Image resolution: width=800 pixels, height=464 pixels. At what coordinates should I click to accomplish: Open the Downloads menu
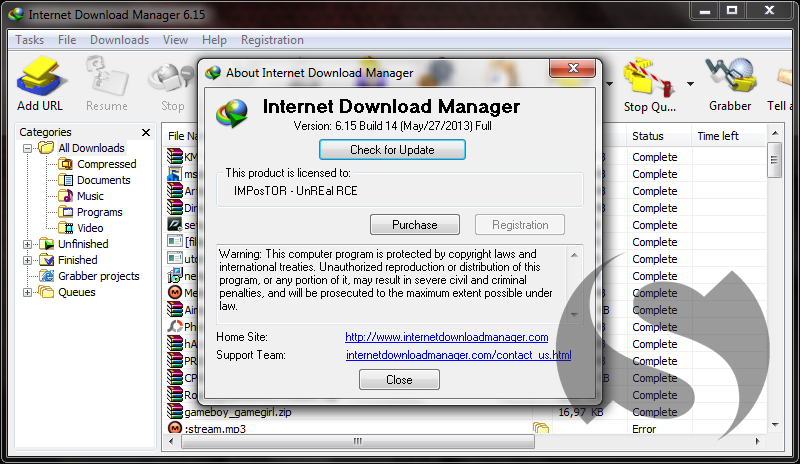119,40
